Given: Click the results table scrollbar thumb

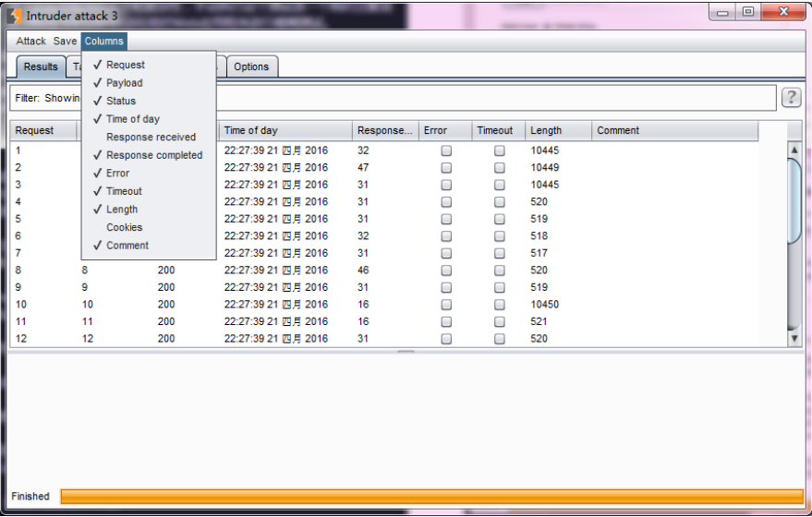Looking at the screenshot, I should 794,200.
